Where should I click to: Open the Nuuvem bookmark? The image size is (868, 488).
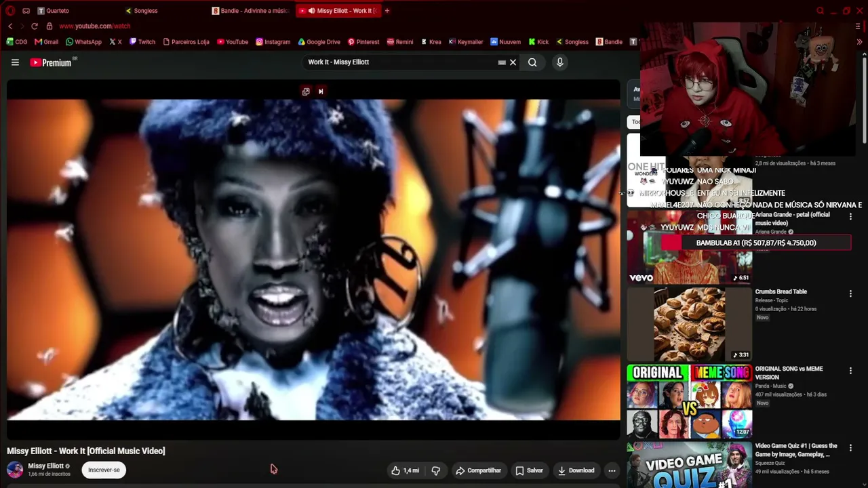coord(505,42)
